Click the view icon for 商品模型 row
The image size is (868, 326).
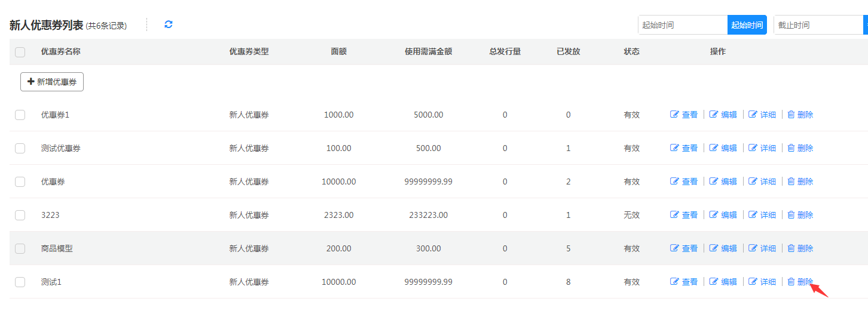[674, 248]
